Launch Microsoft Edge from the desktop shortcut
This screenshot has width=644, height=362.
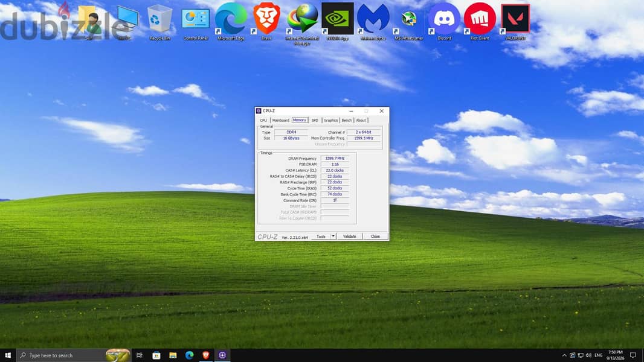click(231, 22)
